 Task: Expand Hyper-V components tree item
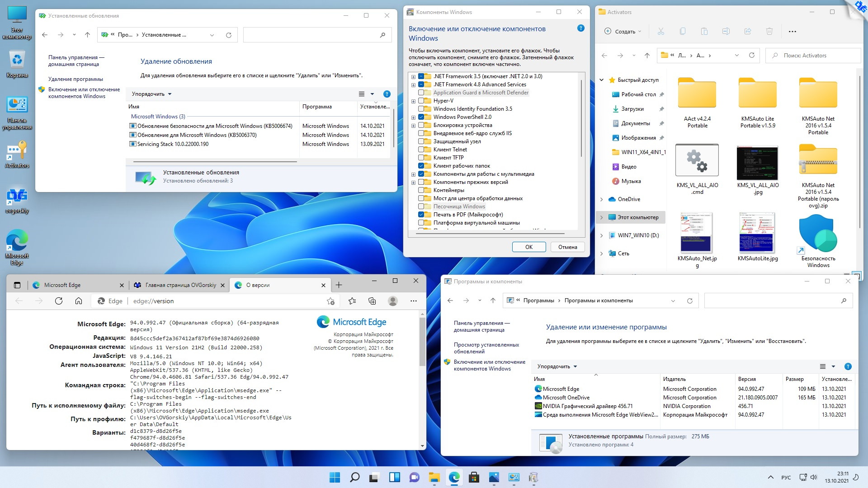(x=413, y=100)
